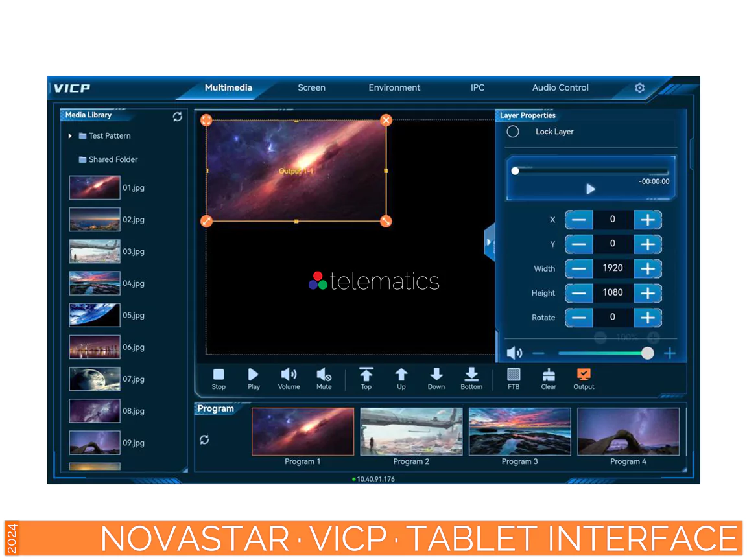Switch to the Screen tab
This screenshot has width=747, height=560.
[311, 88]
